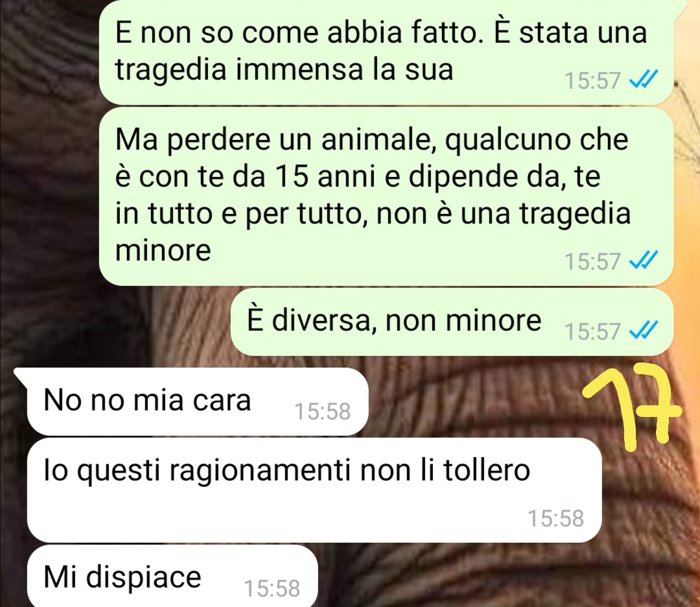This screenshot has width=700, height=607.
Task: Tap the word 'tragedia' in the first message
Action: (x=171, y=69)
